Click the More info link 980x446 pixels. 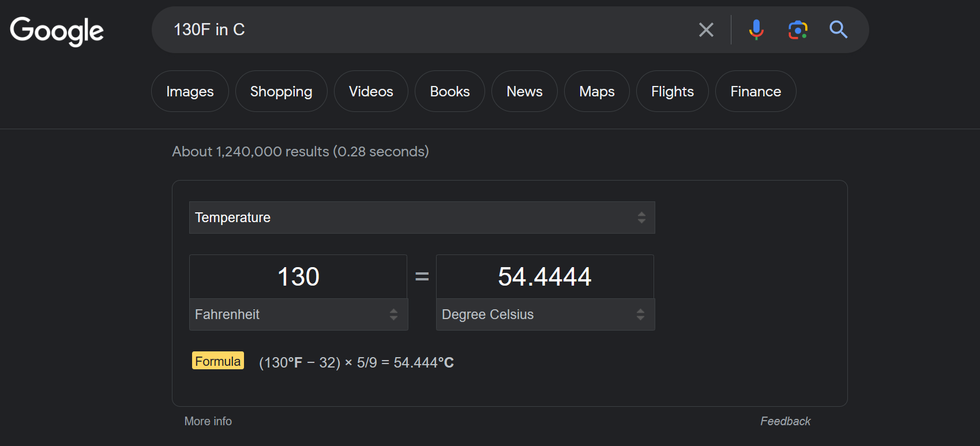(x=208, y=421)
